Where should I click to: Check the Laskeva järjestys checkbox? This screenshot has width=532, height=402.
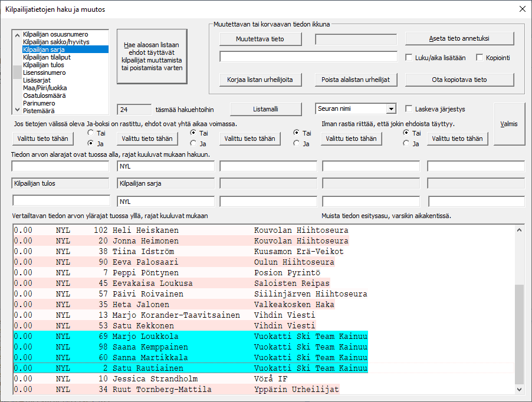[409, 109]
